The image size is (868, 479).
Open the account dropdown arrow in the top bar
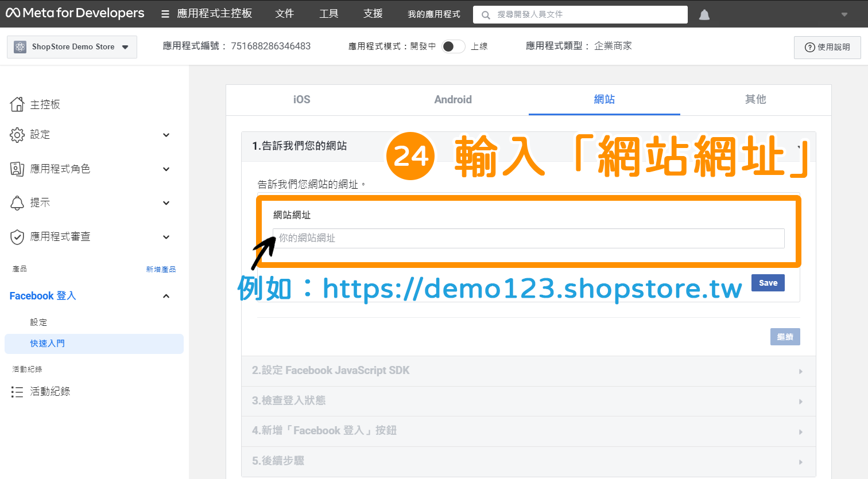click(x=844, y=14)
